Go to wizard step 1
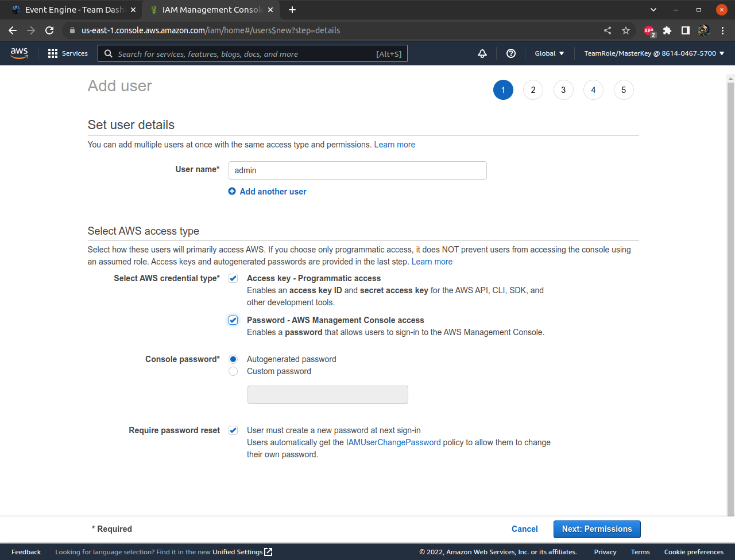The height and width of the screenshot is (560, 735). tap(503, 90)
